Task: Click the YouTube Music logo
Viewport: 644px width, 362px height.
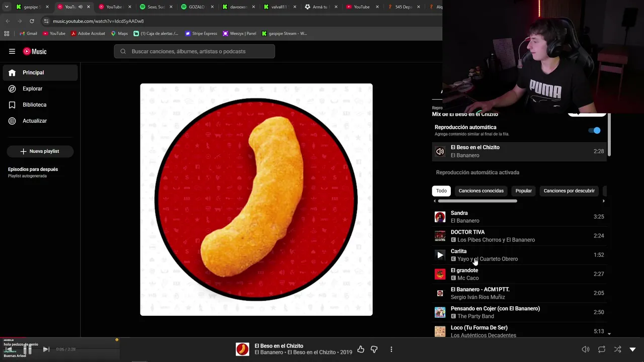Action: point(35,51)
